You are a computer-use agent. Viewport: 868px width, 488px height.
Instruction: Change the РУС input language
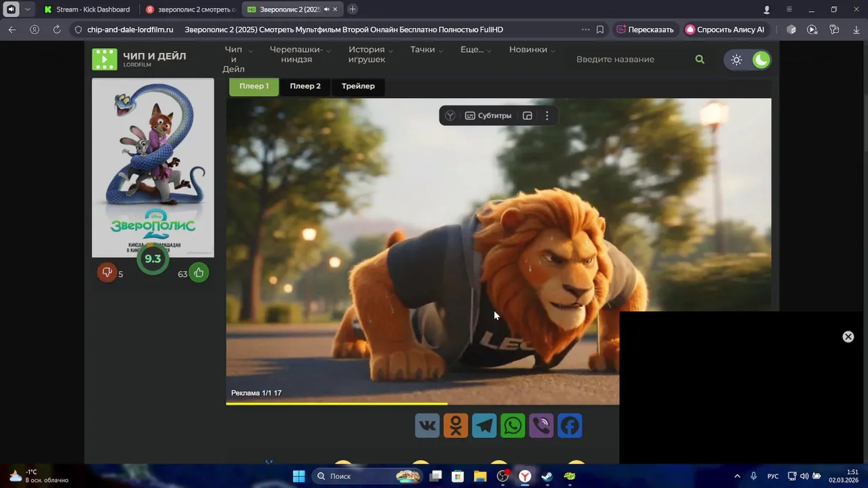772,476
